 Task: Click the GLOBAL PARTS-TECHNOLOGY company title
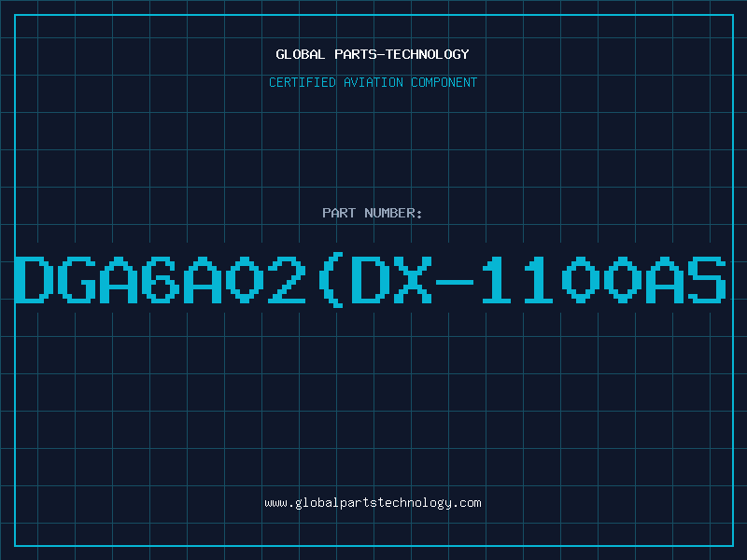tap(373, 54)
